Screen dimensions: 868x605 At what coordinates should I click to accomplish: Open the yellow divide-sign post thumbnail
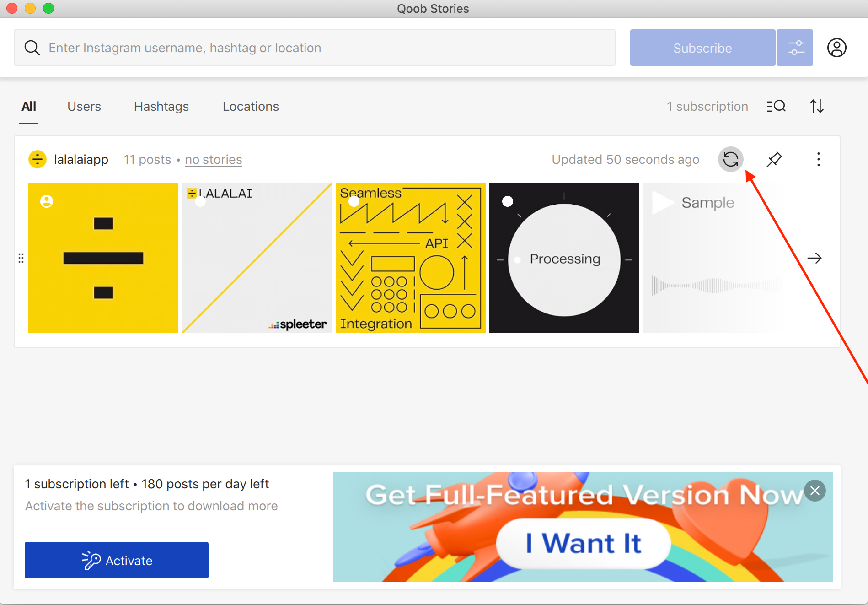[x=103, y=258]
